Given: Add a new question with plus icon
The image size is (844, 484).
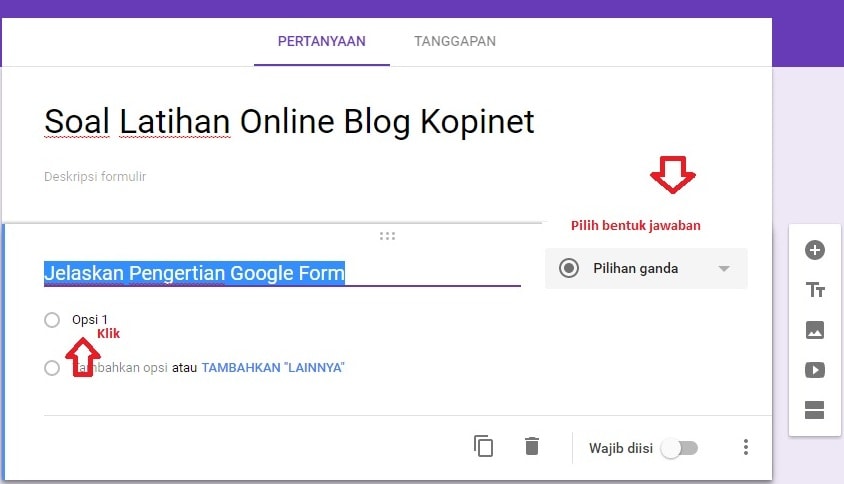Looking at the screenshot, I should [814, 250].
